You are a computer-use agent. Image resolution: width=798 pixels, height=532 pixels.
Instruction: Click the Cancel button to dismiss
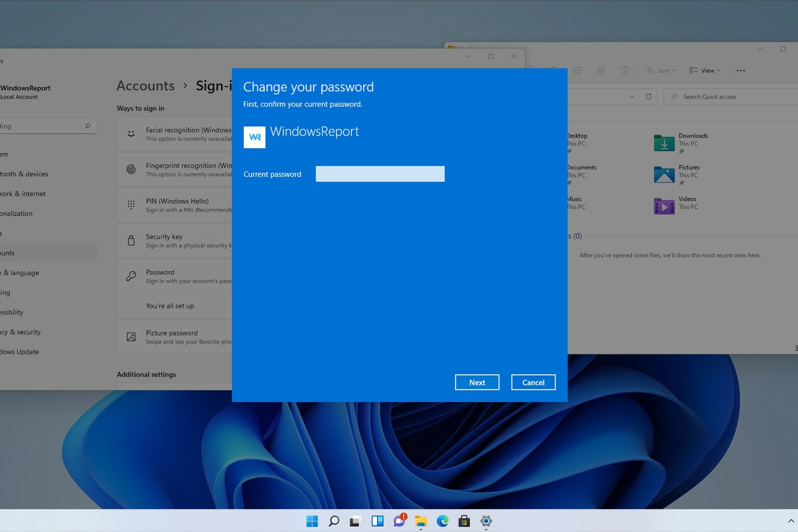tap(532, 382)
